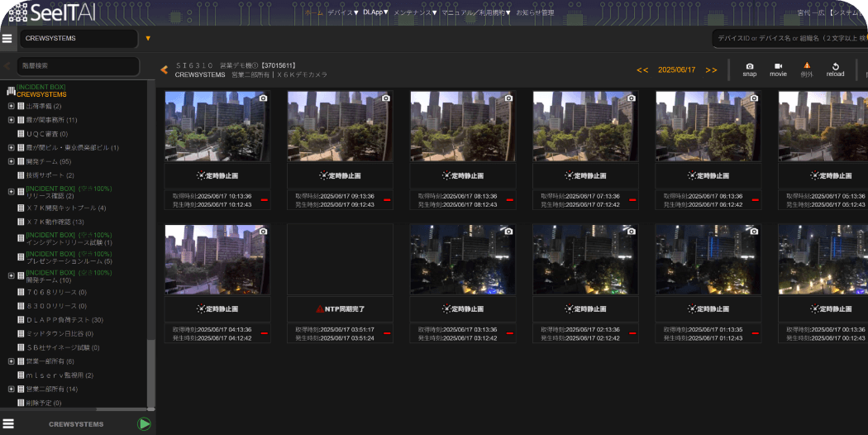Viewport: 868px width, 435px height.
Task: Click the bottom-left hamburger menu icon
Action: tap(8, 424)
